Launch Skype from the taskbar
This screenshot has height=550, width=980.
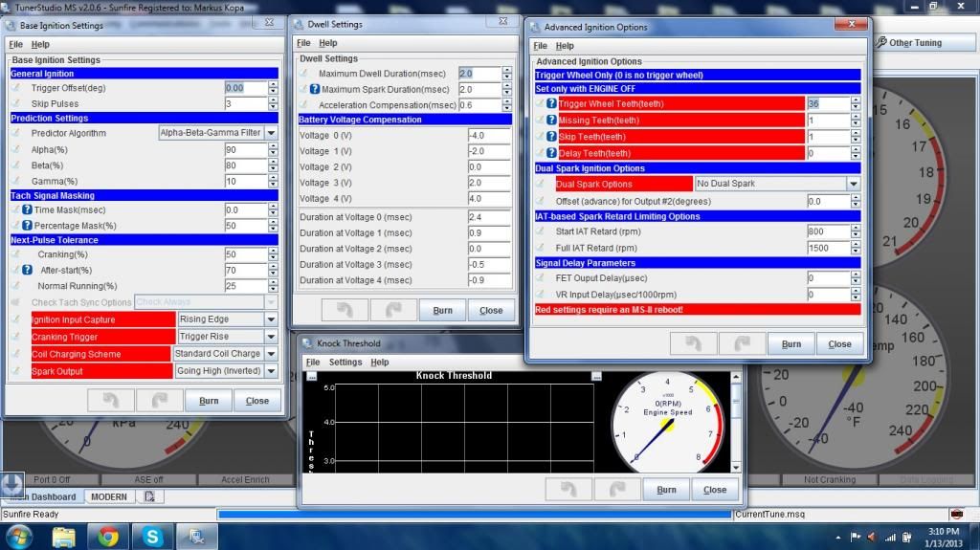click(152, 536)
